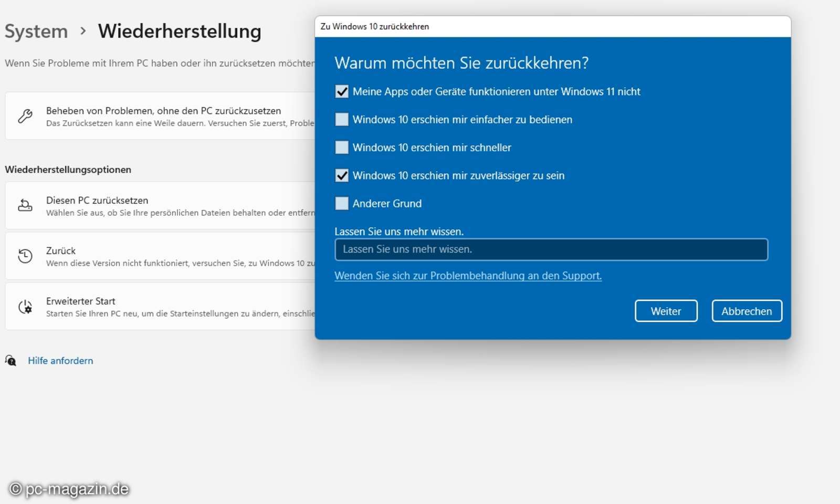Select the Zurück recovery option
840x504 pixels.
60,250
